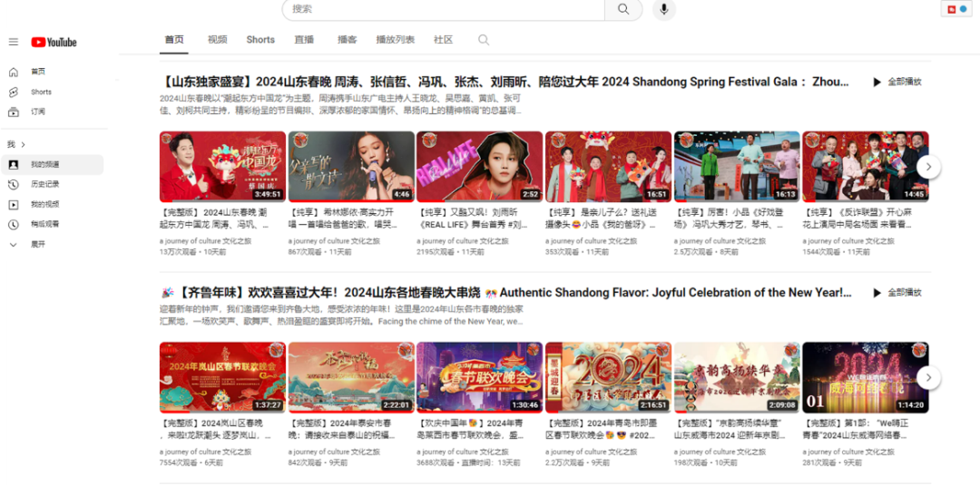Open title 希林娜依·高实力开唱

(x=342, y=218)
